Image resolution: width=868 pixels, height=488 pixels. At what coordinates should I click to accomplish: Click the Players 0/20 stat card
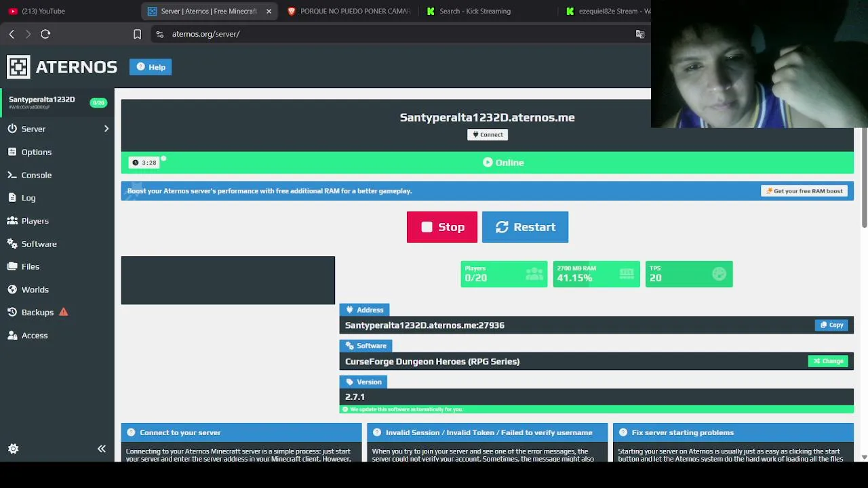(x=504, y=274)
